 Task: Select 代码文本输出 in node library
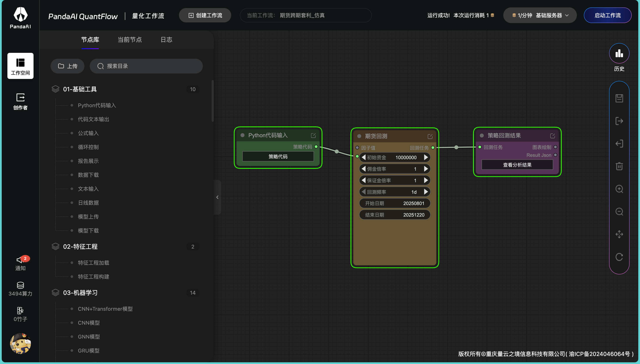click(x=93, y=119)
